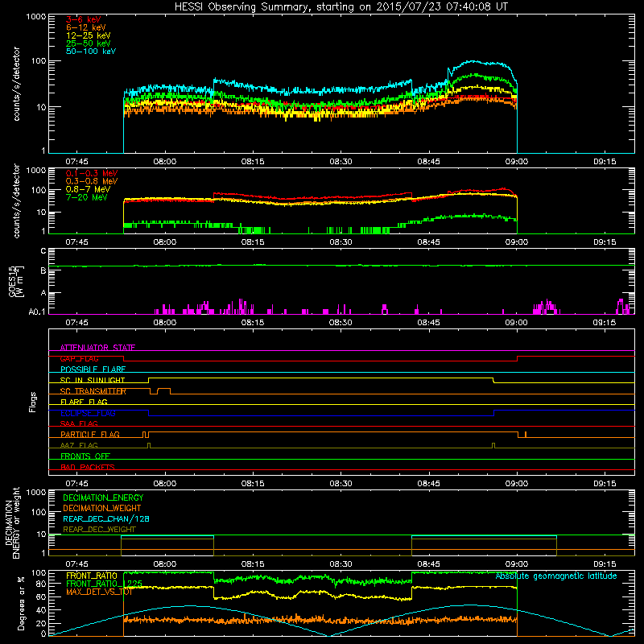Click counts/s/detector axis label on keV panel
Image resolution: width=644 pixels, height=644 pixels.
[16, 84]
